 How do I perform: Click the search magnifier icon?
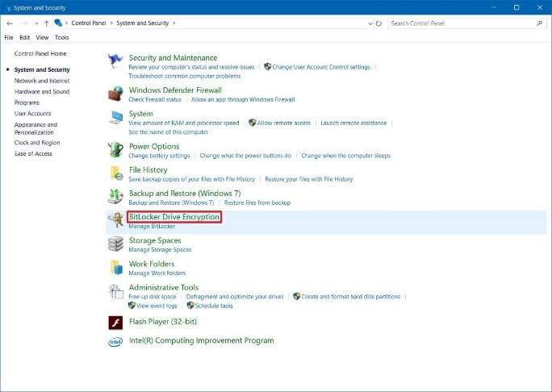tap(540, 23)
